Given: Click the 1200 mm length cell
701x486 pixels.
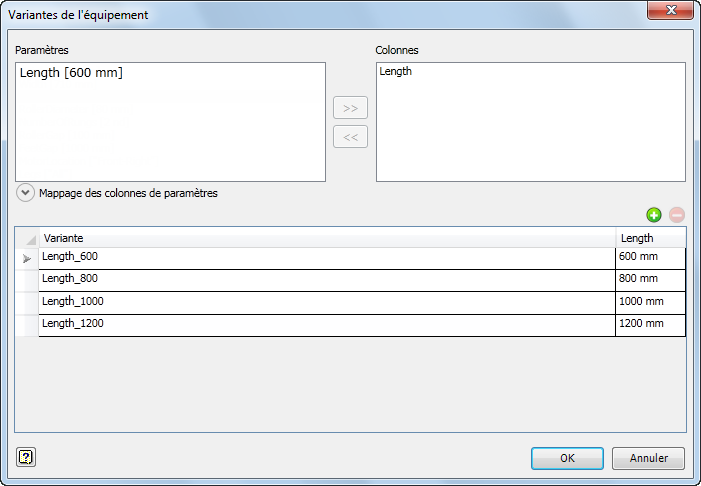Looking at the screenshot, I should 650,325.
